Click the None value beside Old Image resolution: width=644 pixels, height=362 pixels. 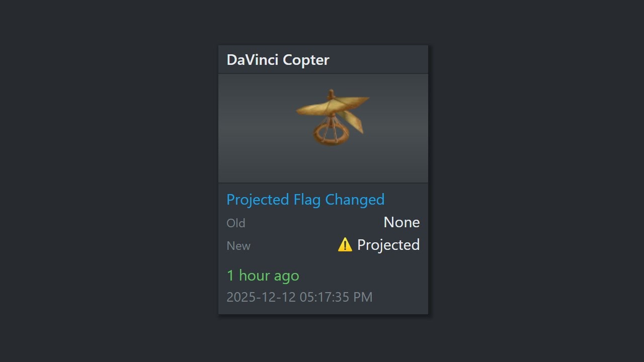tap(401, 222)
